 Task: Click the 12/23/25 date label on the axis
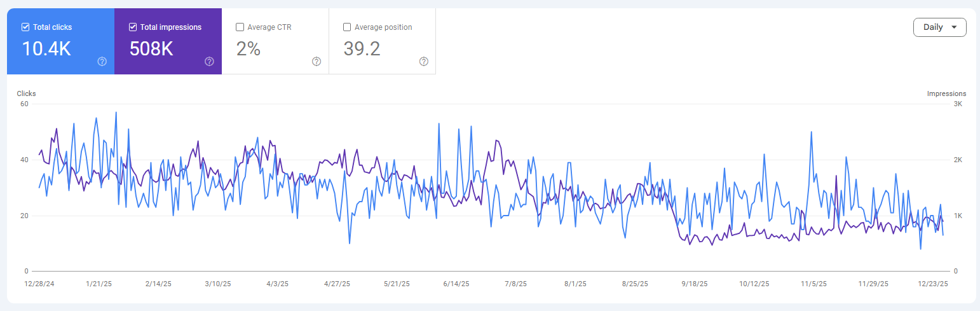[x=934, y=284]
